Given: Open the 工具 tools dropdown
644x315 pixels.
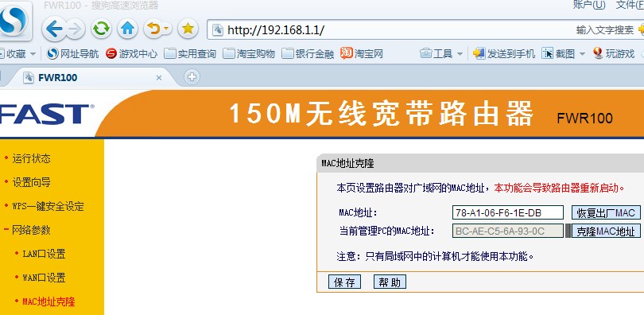Looking at the screenshot, I should click(x=441, y=54).
